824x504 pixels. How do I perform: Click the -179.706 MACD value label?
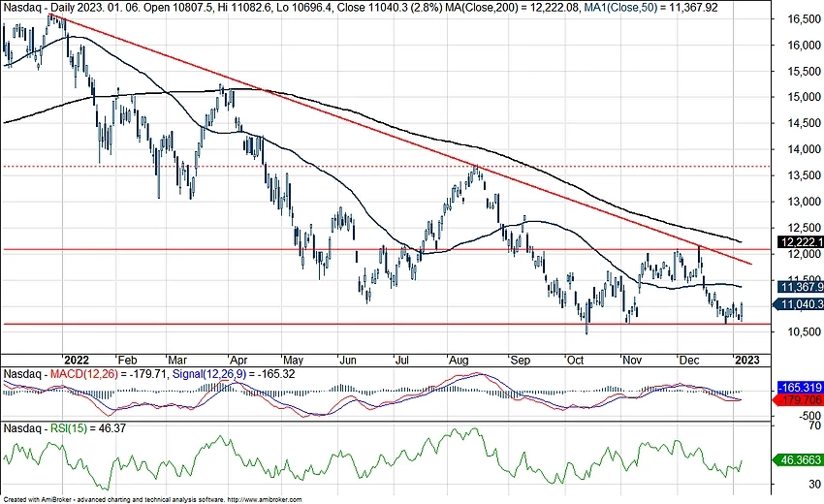pos(800,400)
